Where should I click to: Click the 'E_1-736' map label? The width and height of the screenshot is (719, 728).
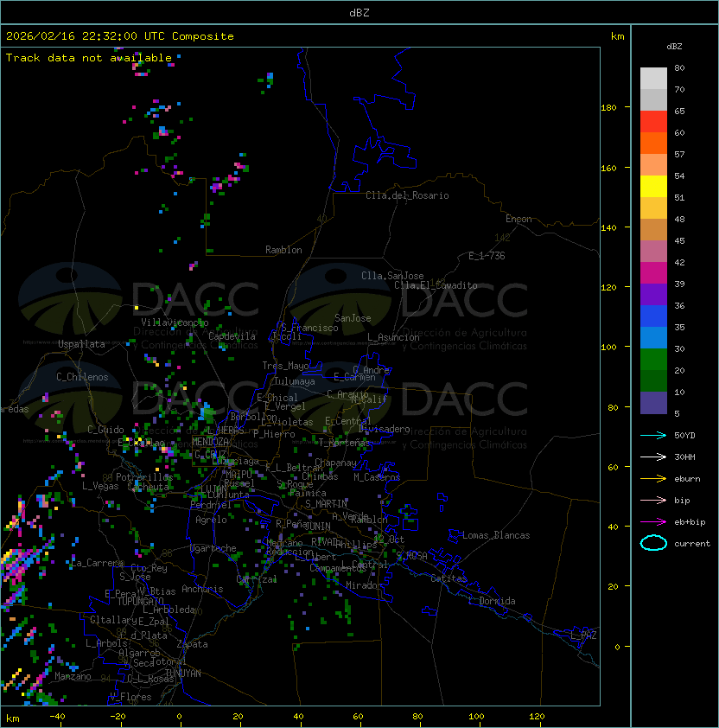tap(487, 256)
